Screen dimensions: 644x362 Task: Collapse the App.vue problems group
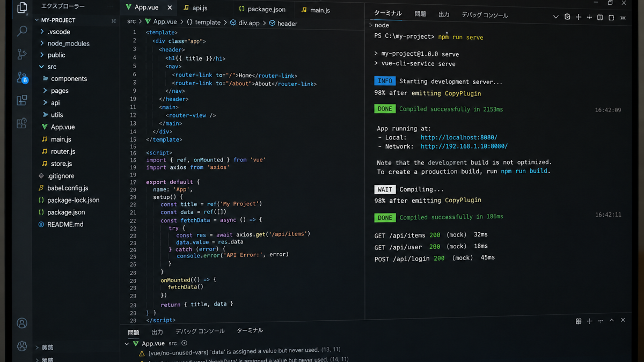127,343
